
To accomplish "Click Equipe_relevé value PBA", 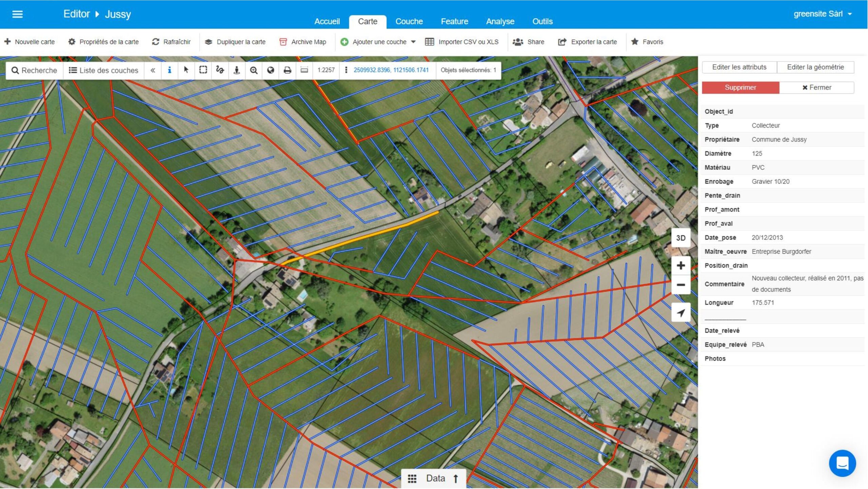I will click(758, 345).
